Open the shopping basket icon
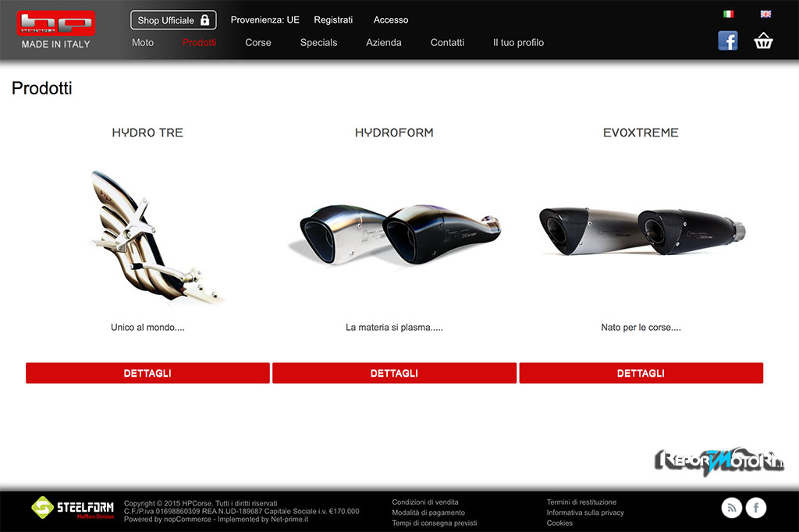The width and height of the screenshot is (799, 532). 763,41
